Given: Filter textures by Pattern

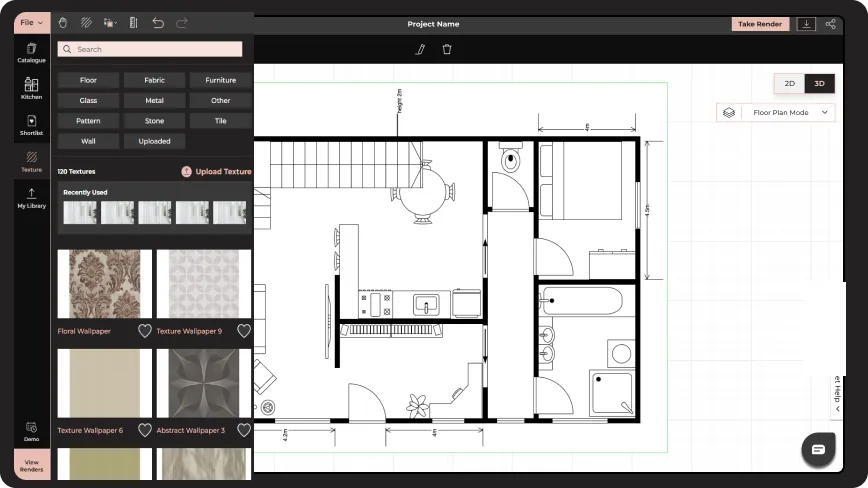Looking at the screenshot, I should (88, 121).
